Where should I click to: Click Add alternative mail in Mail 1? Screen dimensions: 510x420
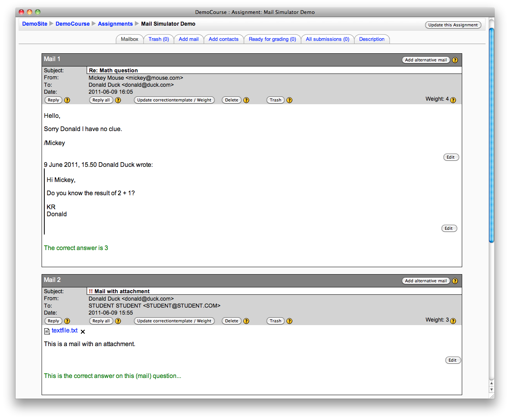(426, 60)
